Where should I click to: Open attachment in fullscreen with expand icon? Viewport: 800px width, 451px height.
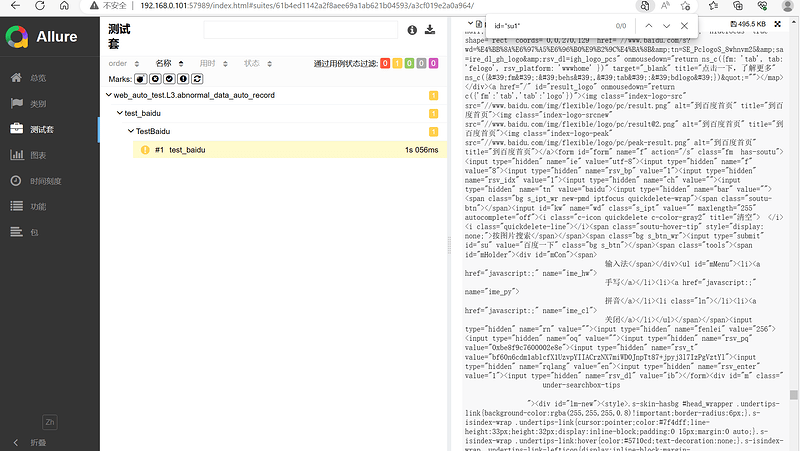[x=778, y=24]
